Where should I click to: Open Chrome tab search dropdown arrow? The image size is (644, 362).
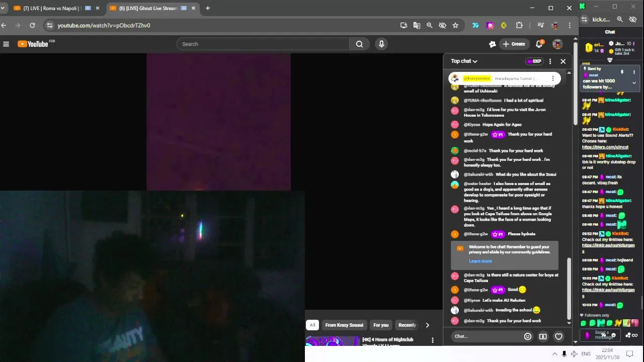pyautogui.click(x=3, y=8)
